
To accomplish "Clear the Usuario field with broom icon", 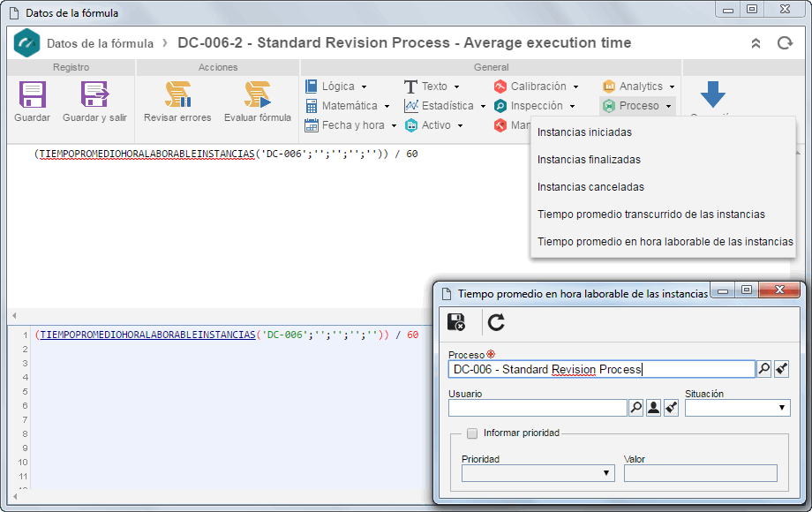I will (x=671, y=408).
